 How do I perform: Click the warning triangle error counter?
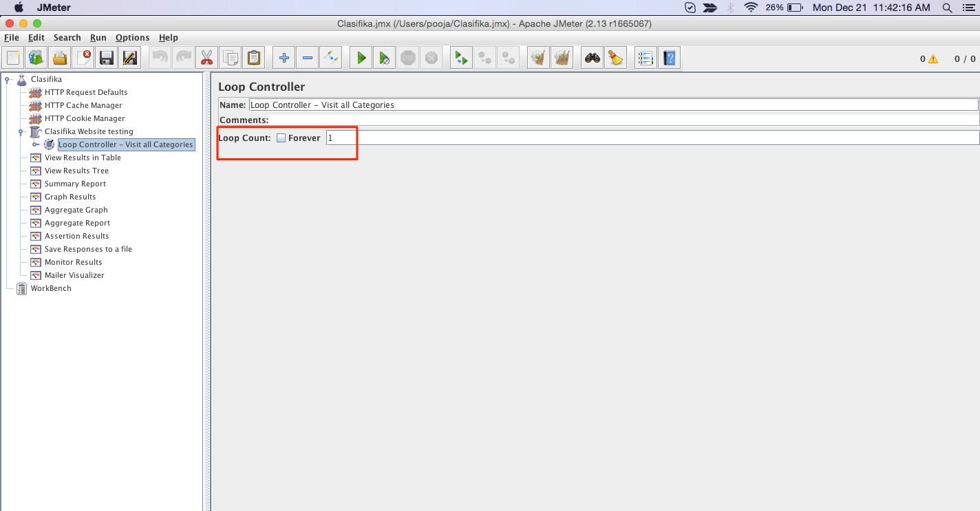click(933, 59)
